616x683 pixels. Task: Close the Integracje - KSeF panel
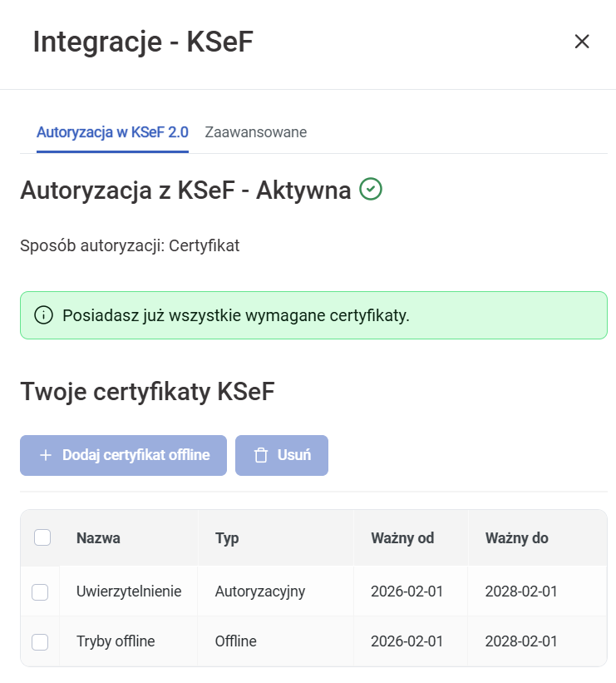582,42
